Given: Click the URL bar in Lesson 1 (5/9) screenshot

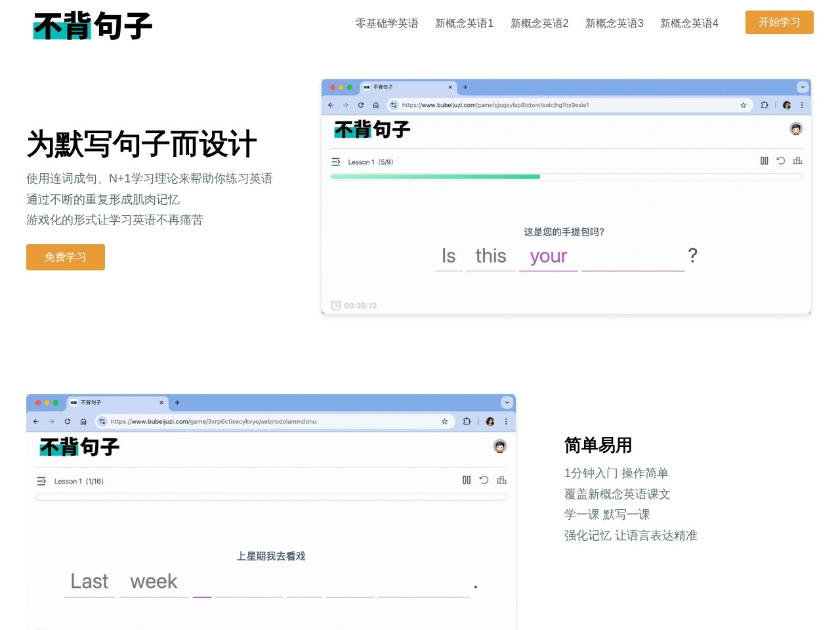Looking at the screenshot, I should click(569, 105).
